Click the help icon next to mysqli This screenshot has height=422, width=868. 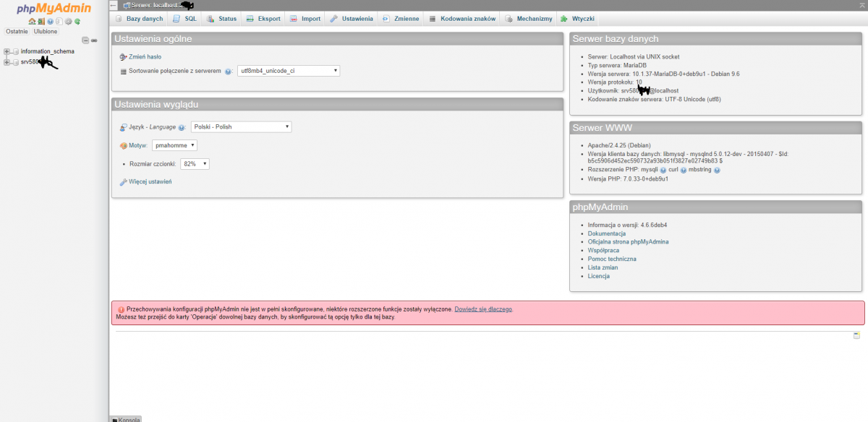(663, 170)
